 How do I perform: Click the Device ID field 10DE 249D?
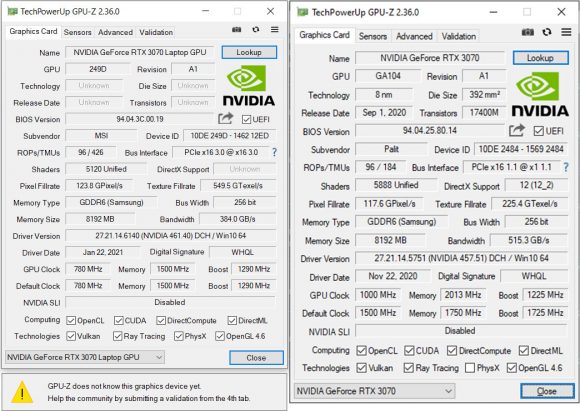[x=229, y=136]
